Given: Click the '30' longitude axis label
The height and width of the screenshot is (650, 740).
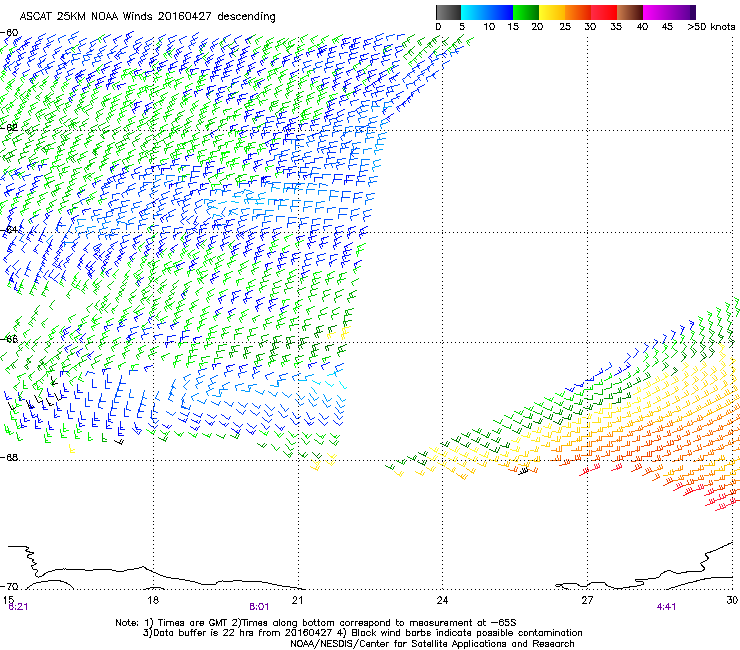Looking at the screenshot, I should (x=732, y=599).
